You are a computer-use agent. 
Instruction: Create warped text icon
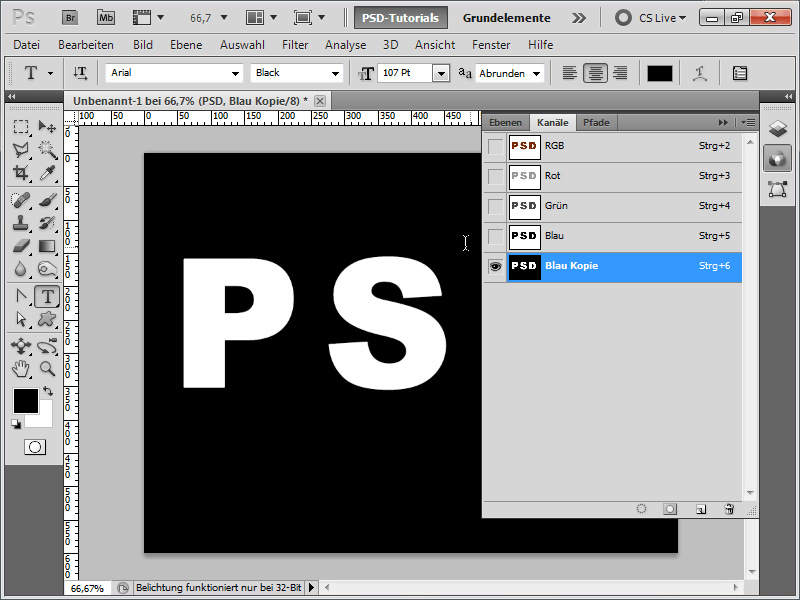(699, 73)
